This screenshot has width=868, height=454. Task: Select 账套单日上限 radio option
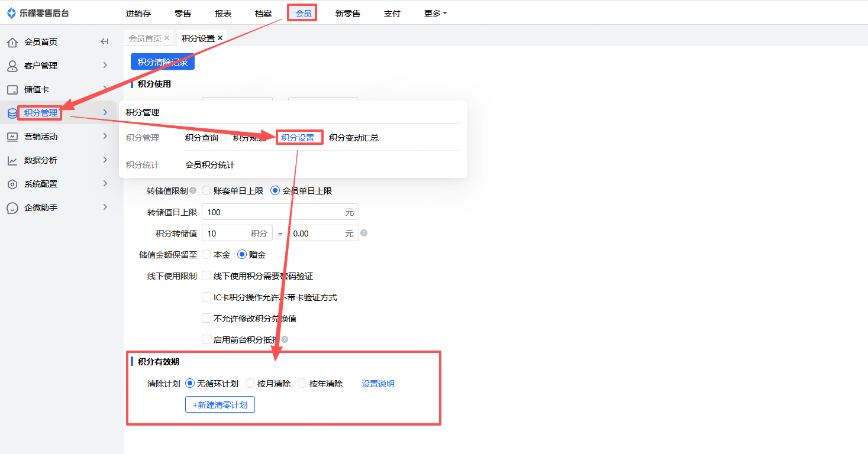click(x=206, y=191)
